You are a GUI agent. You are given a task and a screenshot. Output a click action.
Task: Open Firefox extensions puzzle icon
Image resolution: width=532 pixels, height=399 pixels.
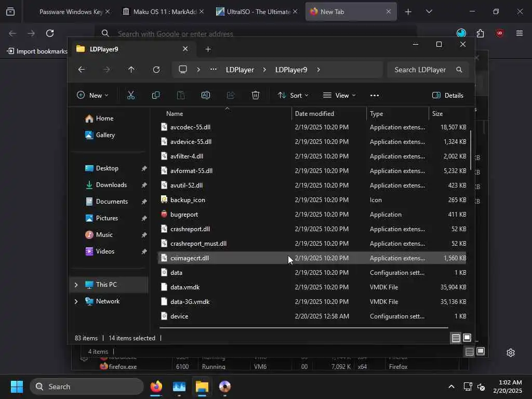[x=480, y=33]
